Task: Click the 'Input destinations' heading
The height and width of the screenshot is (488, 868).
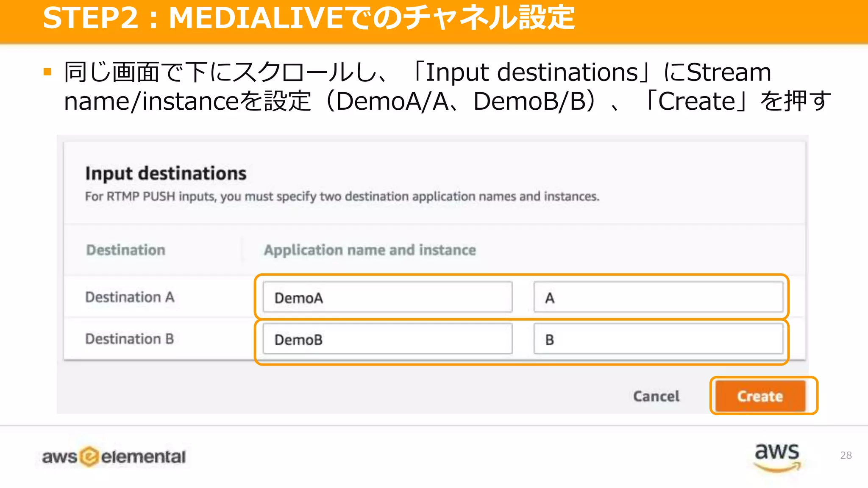Action: coord(166,174)
